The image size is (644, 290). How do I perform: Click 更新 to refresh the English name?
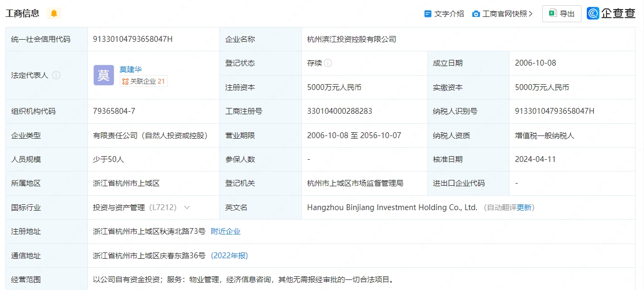(x=524, y=207)
